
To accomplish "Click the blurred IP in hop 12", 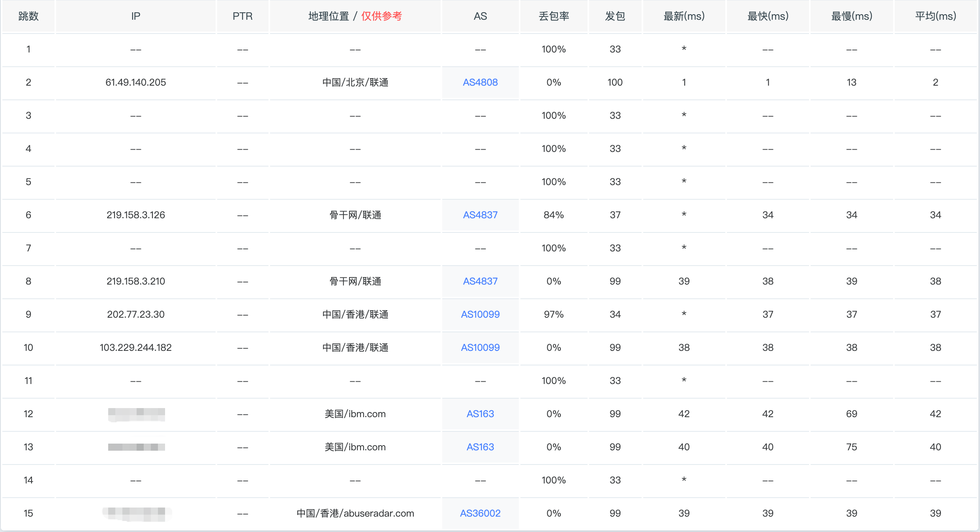I will (x=136, y=414).
